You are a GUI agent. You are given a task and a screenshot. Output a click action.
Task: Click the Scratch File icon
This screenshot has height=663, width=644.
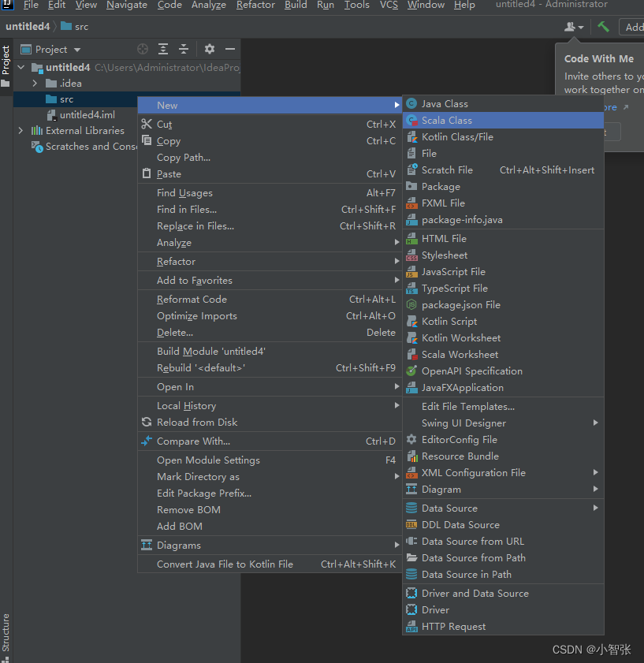point(411,170)
